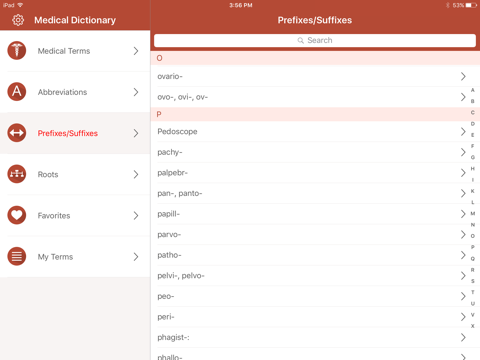Jump to letter R in index
The height and width of the screenshot is (360, 480).
point(473,270)
